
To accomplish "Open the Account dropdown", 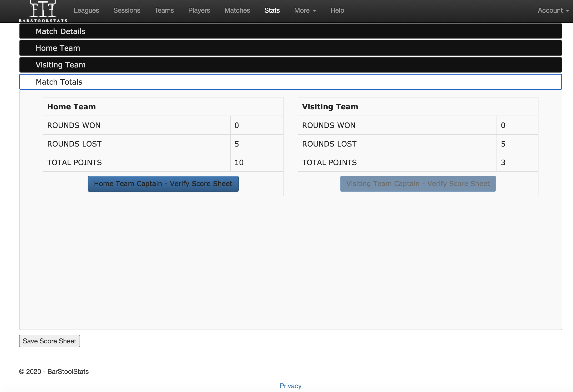I will (553, 10).
